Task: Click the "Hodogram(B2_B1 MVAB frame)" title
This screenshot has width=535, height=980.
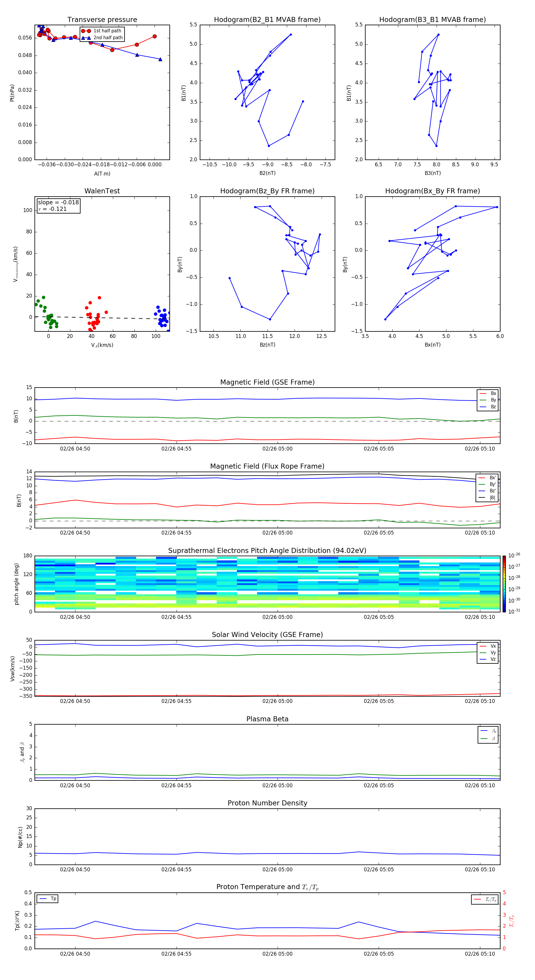Action: (267, 20)
